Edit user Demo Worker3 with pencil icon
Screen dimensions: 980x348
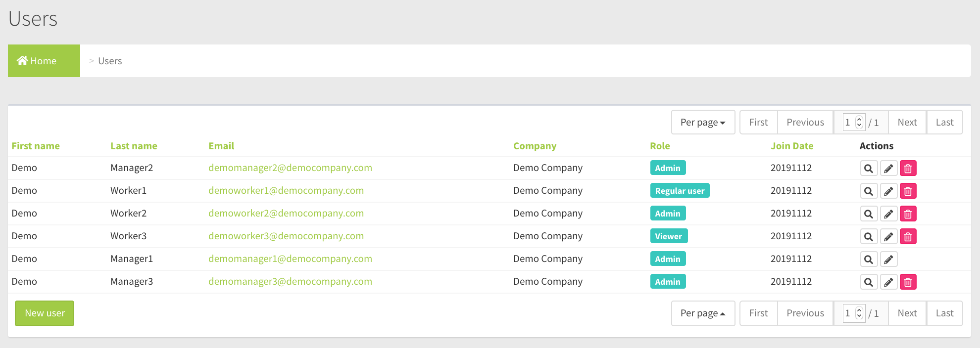(888, 237)
